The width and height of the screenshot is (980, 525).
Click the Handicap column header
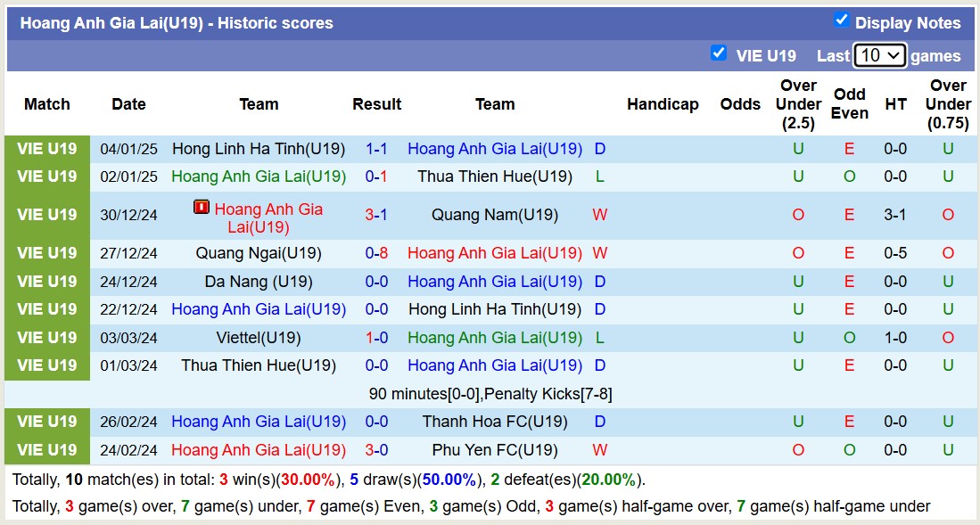click(x=663, y=104)
